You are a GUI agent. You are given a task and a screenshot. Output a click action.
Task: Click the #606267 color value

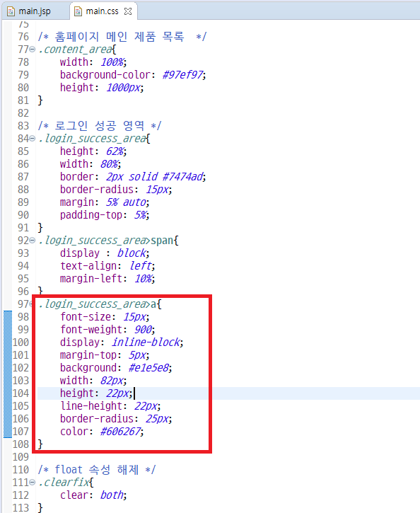121,432
